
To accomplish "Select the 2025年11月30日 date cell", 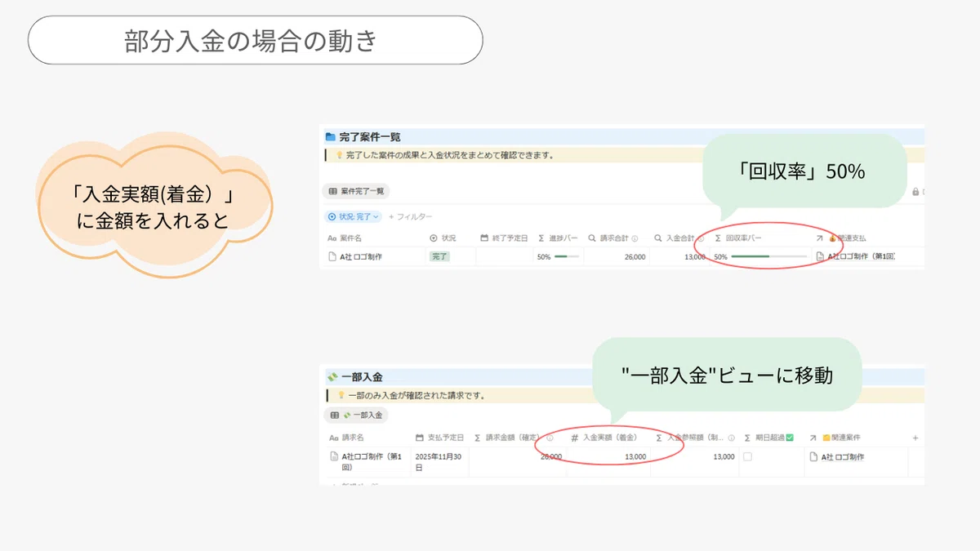I will 439,462.
